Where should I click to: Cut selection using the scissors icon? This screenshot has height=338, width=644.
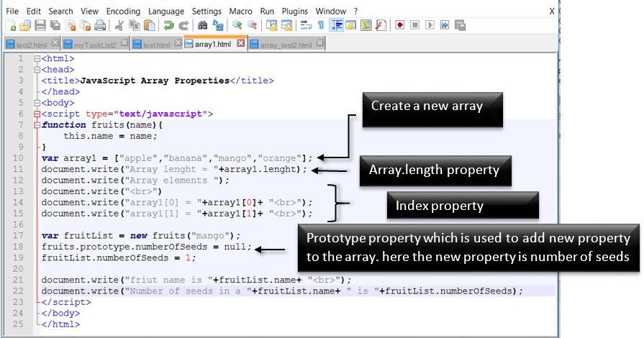click(x=119, y=25)
